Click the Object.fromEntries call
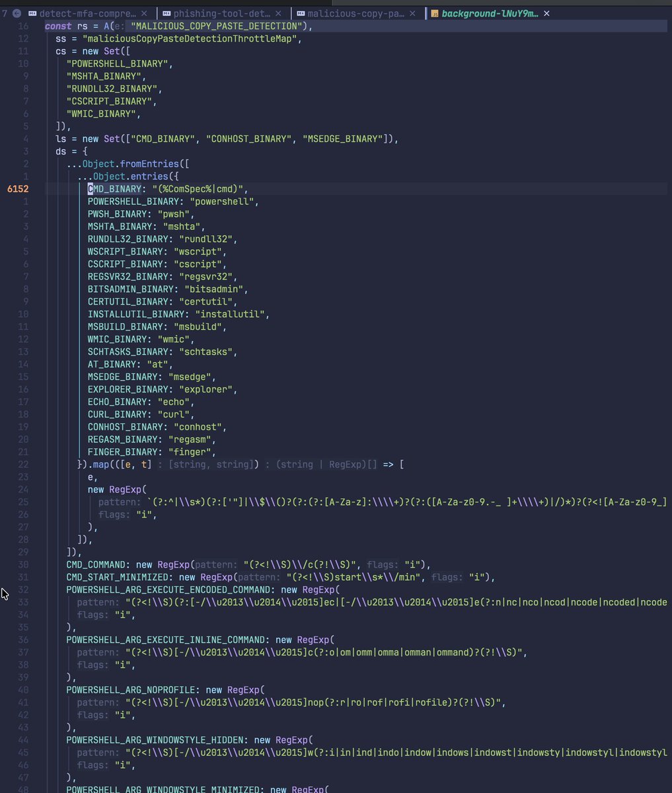The image size is (672, 793). pos(131,164)
